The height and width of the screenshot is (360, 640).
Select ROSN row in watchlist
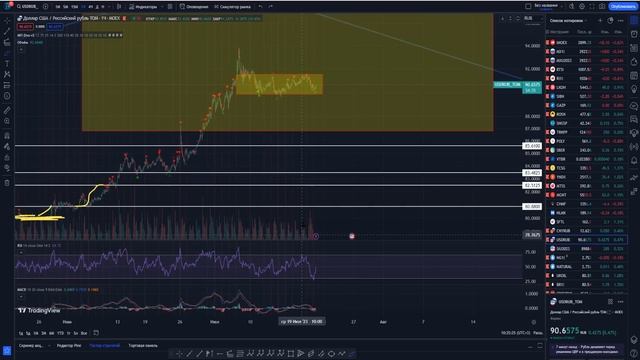[x=586, y=114]
